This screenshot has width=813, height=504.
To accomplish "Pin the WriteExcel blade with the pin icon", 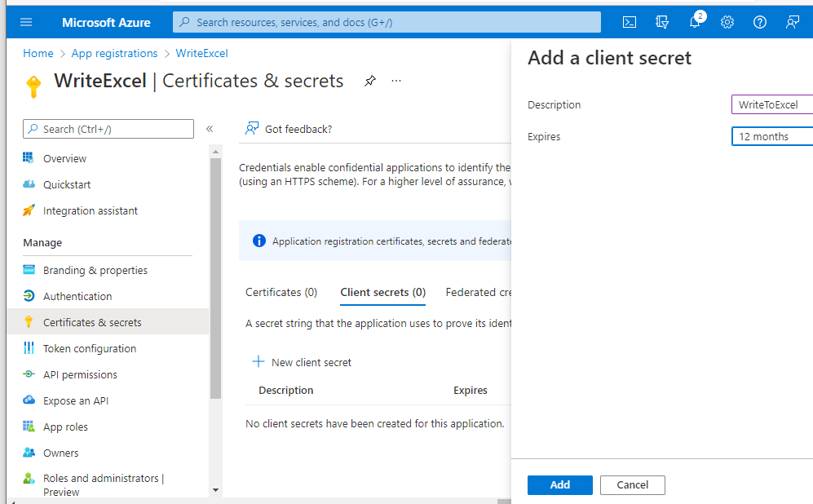I will tap(369, 81).
